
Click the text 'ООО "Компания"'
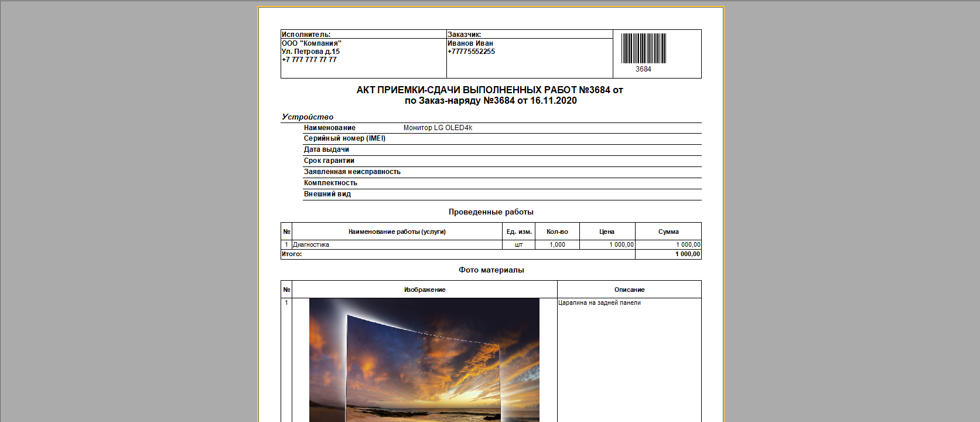pyautogui.click(x=311, y=43)
